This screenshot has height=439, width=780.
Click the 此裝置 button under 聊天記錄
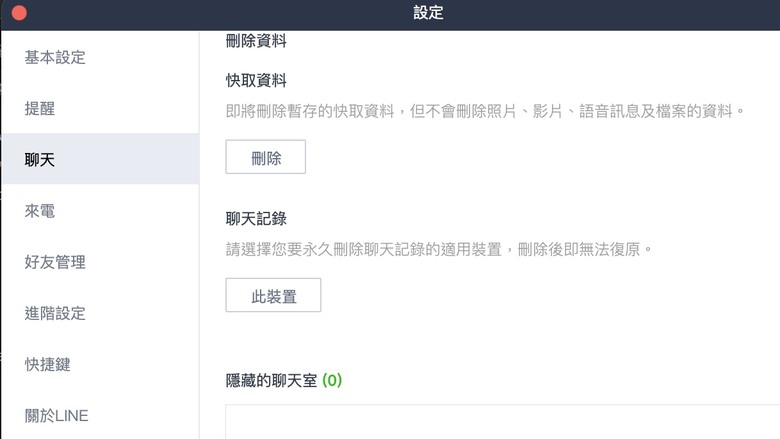[273, 295]
